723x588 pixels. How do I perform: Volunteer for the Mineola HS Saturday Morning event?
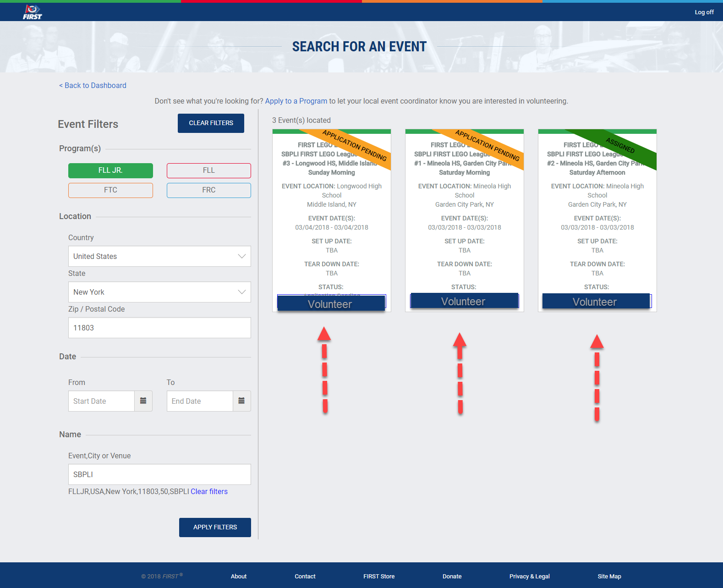point(464,301)
